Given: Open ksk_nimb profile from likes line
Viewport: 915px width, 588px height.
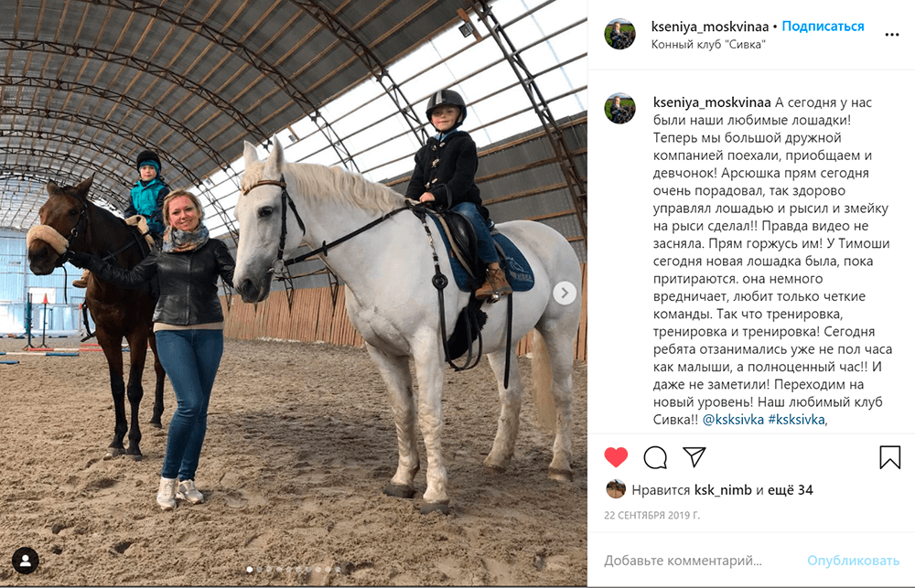Looking at the screenshot, I should (723, 490).
